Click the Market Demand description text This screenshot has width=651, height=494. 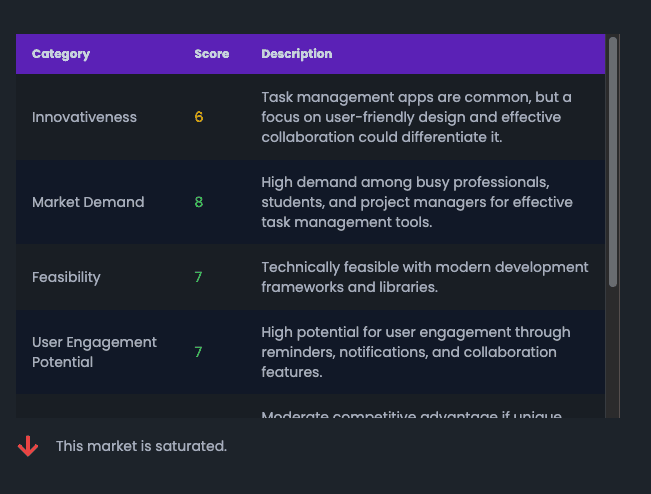click(416, 202)
